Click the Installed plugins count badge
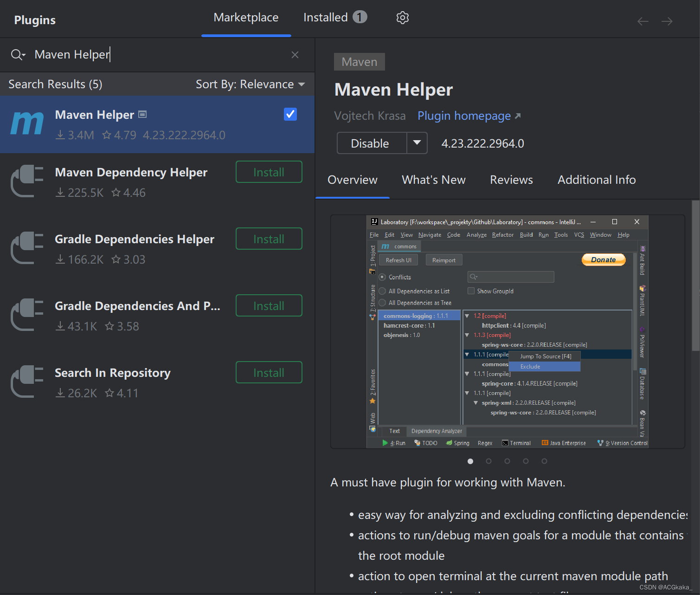The height and width of the screenshot is (595, 700). (360, 17)
